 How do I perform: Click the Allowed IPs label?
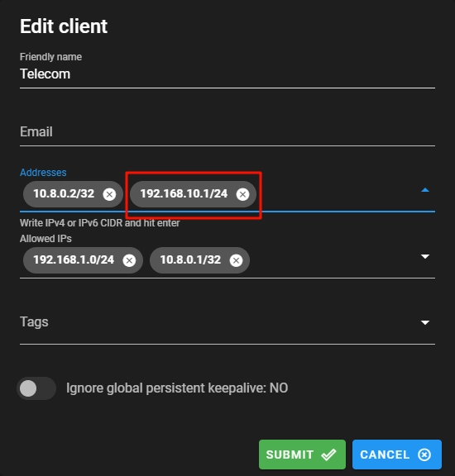[x=45, y=239]
